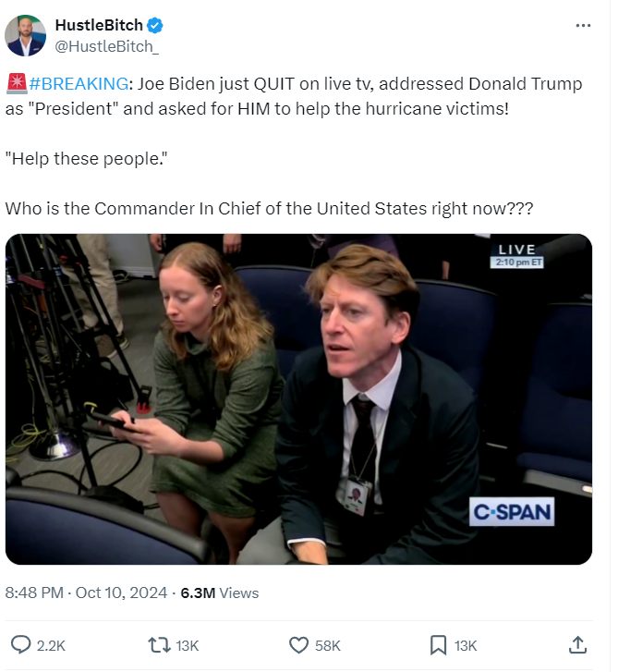Click the red siren emoji

16,84
